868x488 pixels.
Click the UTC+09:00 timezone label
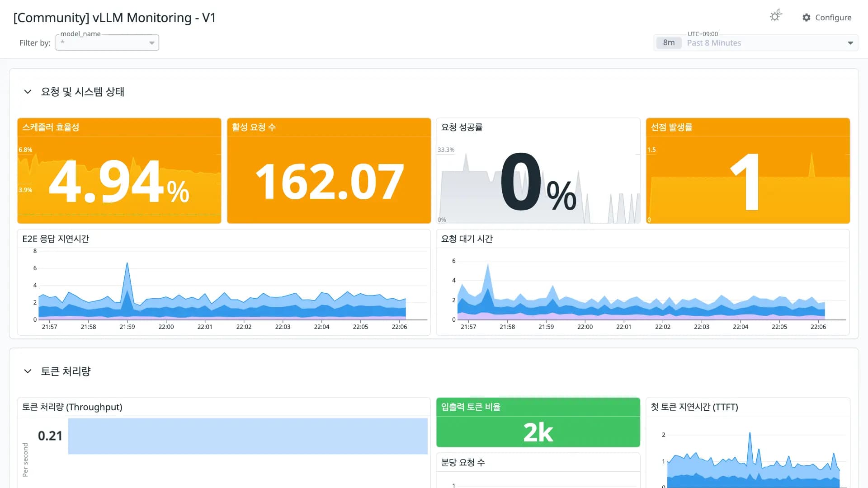(x=703, y=34)
